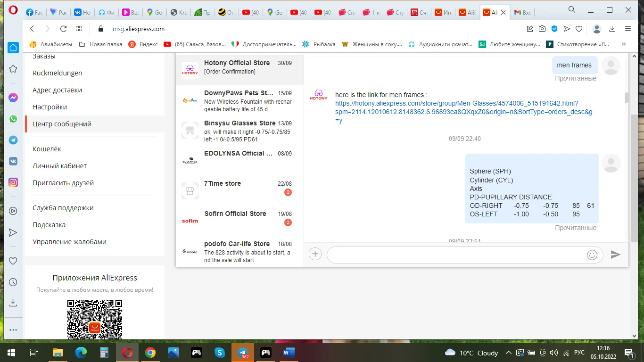The height and width of the screenshot is (362, 644).
Task: Open the 7Time store conversation
Action: pos(239,190)
